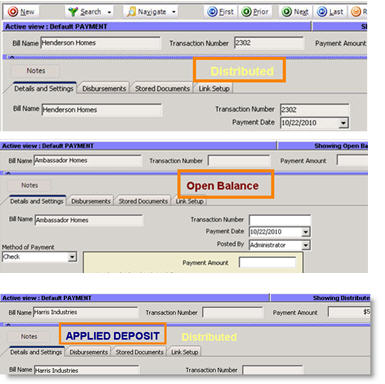Image resolution: width=385 pixels, height=384 pixels.
Task: Click Payment Amount field in Harris Industries header
Action: coord(349,312)
